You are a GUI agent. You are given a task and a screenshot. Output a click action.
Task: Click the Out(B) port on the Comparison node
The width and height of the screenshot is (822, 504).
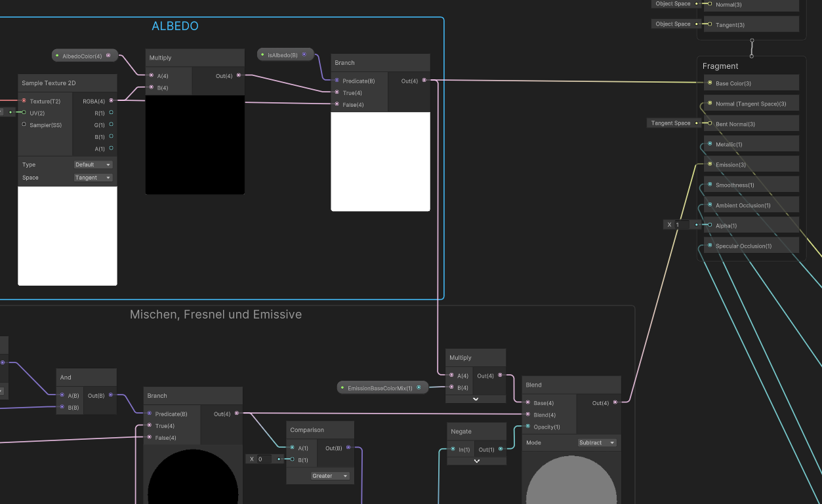[x=348, y=448]
